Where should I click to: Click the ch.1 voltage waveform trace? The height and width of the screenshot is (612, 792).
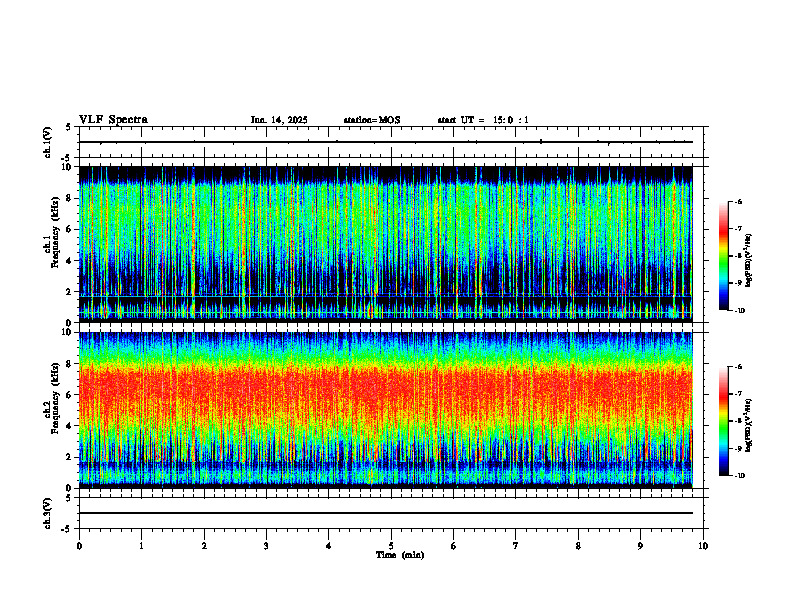point(386,142)
